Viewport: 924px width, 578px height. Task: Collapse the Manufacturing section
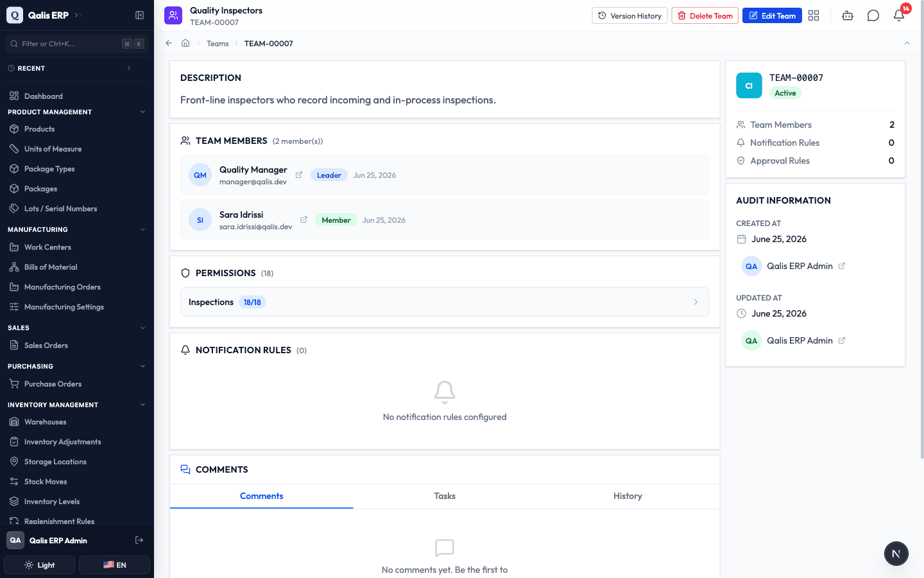pos(77,229)
